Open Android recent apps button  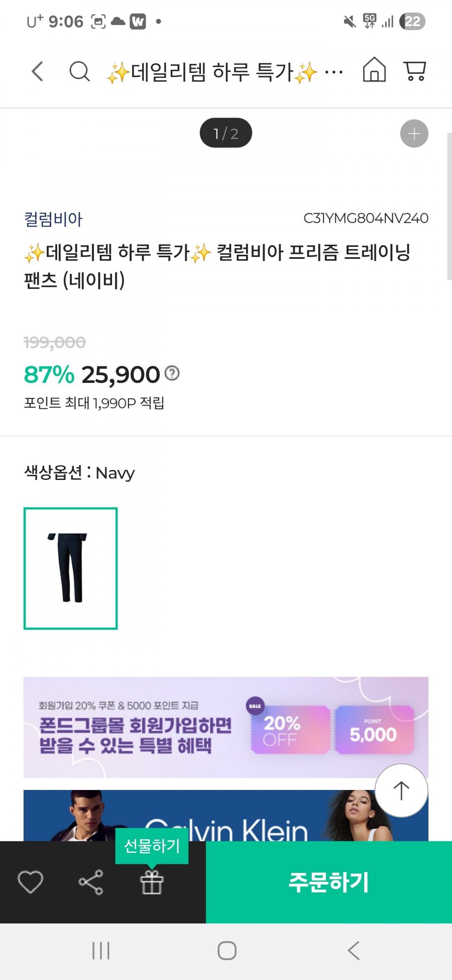pyautogui.click(x=101, y=951)
